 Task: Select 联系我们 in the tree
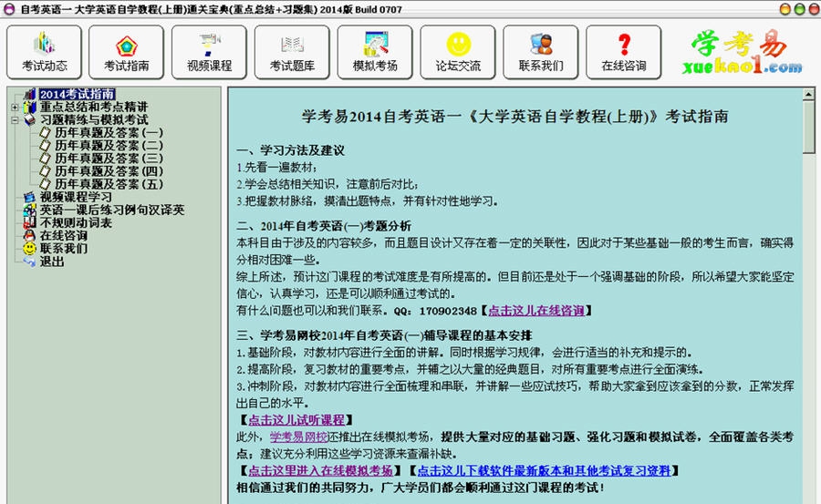63,249
